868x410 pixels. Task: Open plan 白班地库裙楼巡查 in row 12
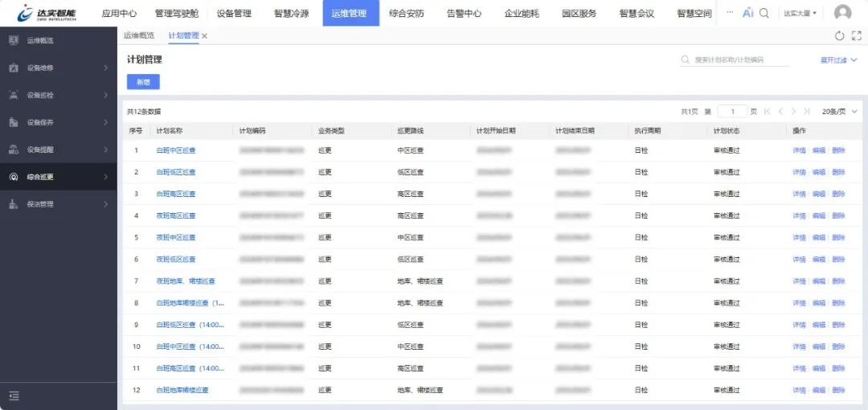pos(182,390)
